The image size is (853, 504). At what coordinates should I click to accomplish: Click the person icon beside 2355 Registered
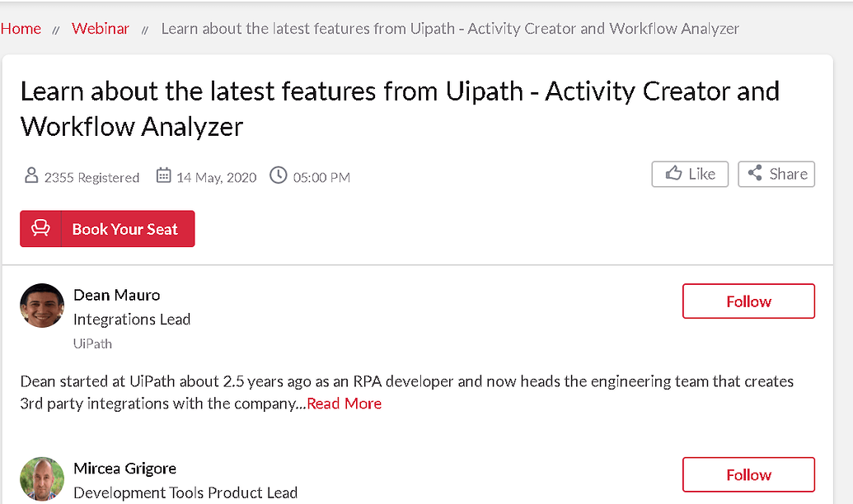point(31,175)
